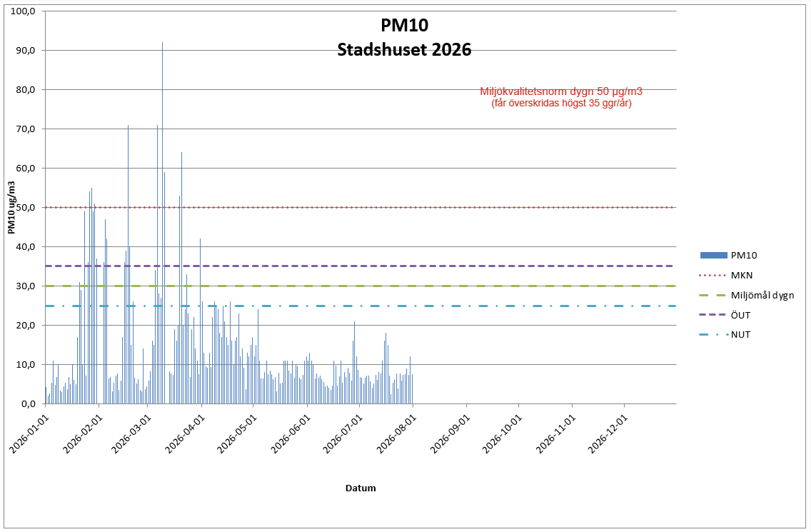Click the teal dash-dot NUT line at 25
Viewport: 811px width, 532px height.
[x=361, y=306]
